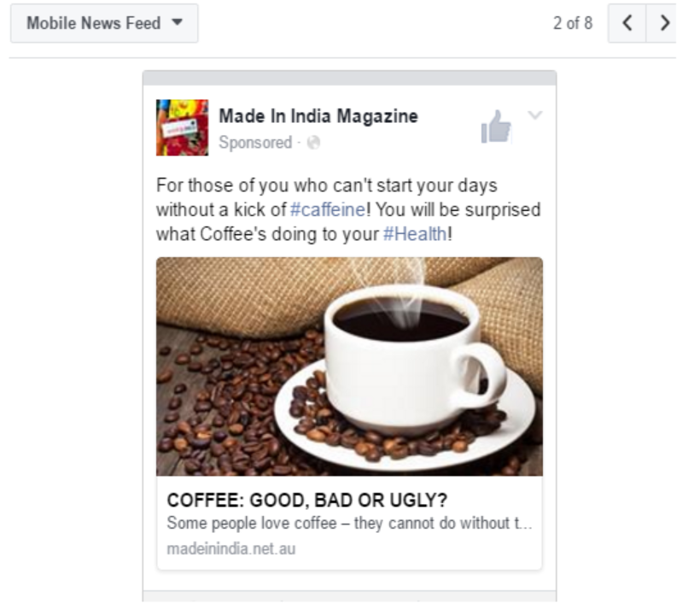The image size is (700, 609).
Task: Click the gray header bar of ad preview
Action: tap(349, 78)
